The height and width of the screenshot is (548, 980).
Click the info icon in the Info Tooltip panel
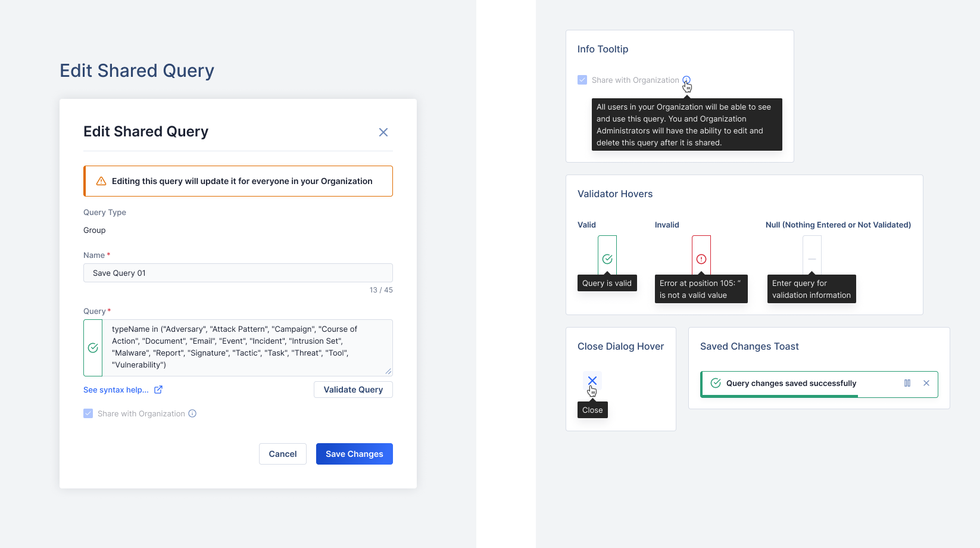686,80
